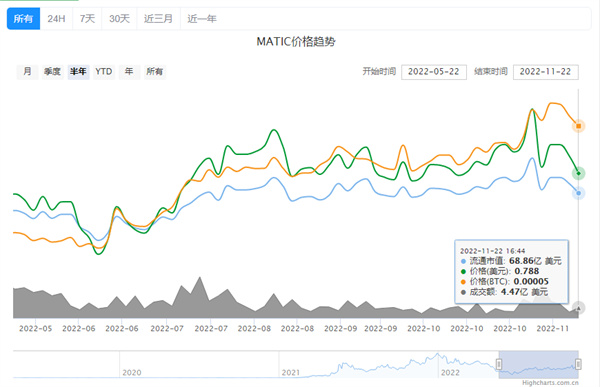The image size is (600, 387).
Task: Click the 2022 navigator year label
Action: click(x=450, y=372)
